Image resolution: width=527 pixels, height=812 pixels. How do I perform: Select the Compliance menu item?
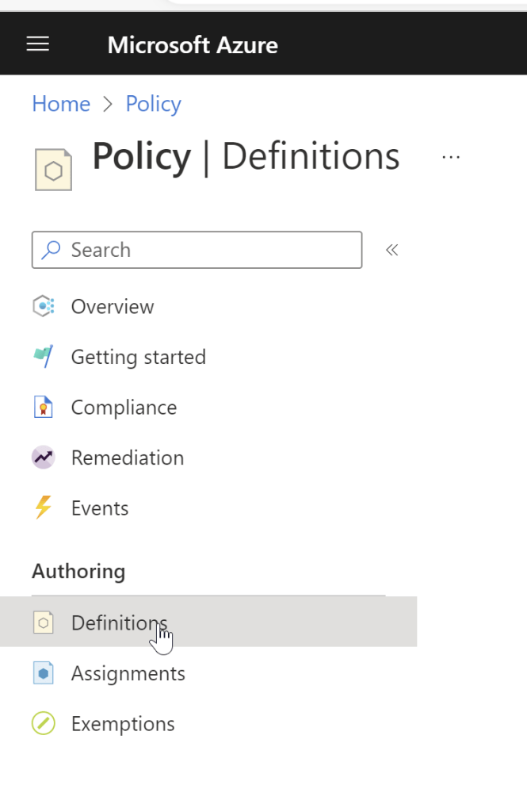click(124, 408)
